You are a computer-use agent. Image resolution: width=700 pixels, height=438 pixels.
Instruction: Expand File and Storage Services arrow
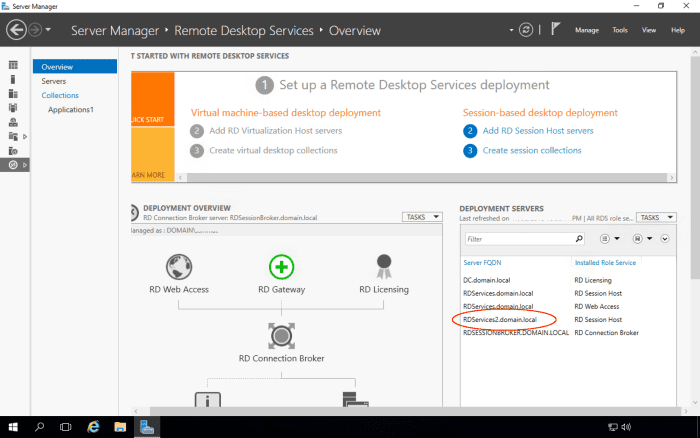(25, 136)
